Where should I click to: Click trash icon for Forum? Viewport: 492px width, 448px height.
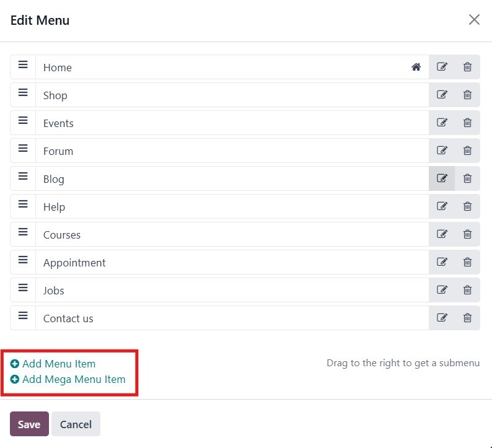[467, 151]
